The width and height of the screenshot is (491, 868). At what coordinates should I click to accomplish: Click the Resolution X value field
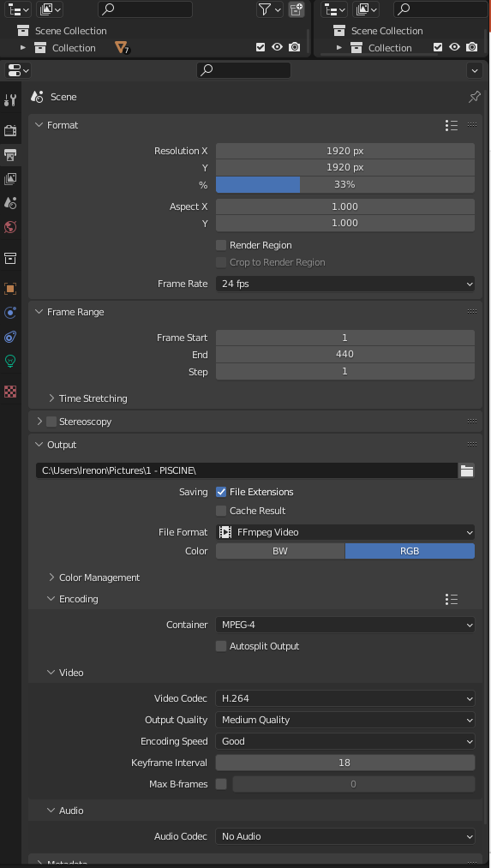tap(344, 151)
